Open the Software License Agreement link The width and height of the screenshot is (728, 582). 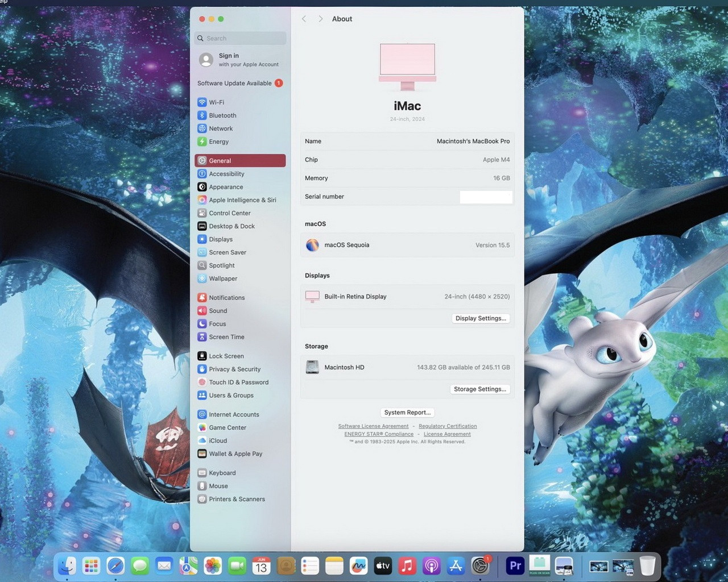pos(373,426)
